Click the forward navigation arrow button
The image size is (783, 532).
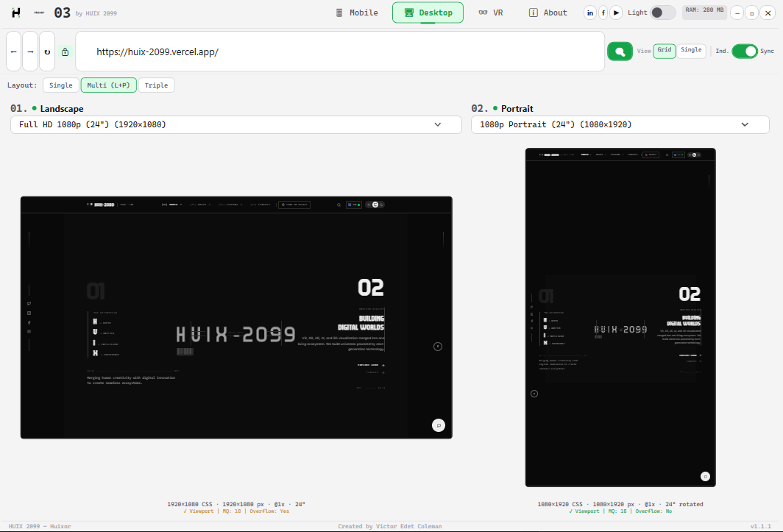coord(30,52)
